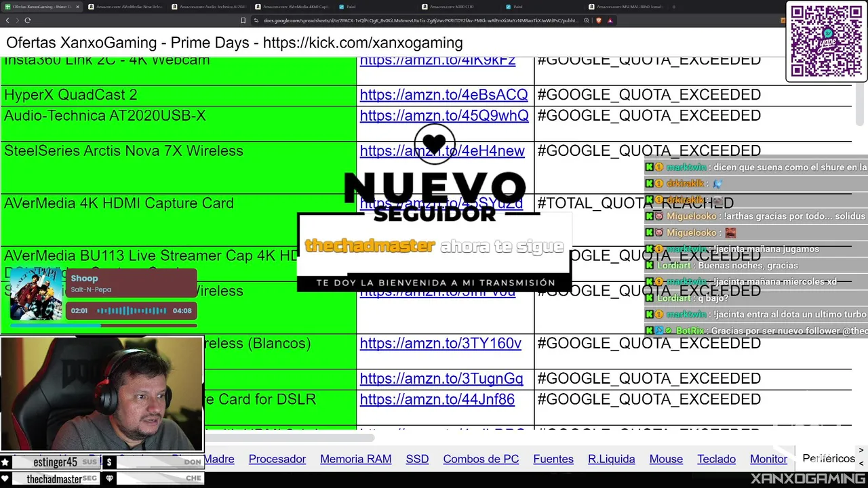Click the docs.google.com address bar
The width and height of the screenshot is (868, 488).
tap(420, 20)
